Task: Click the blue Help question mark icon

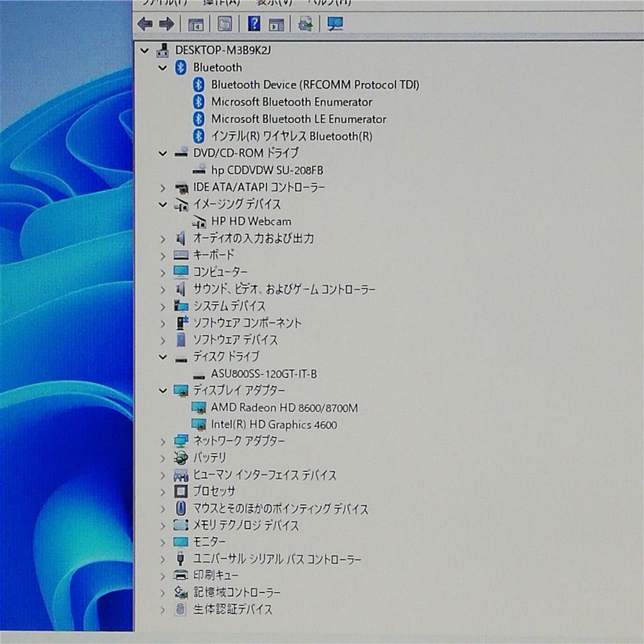Action: 254,23
